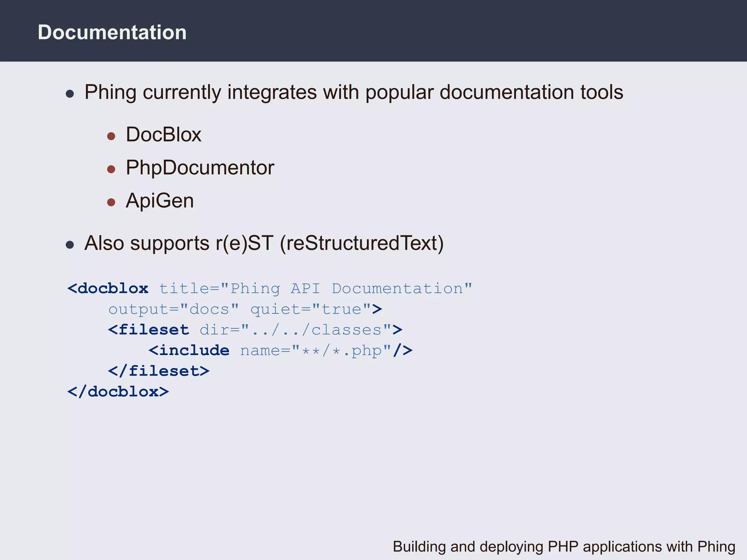Click the ApiGen bullet item
The width and height of the screenshot is (747, 560).
159,201
